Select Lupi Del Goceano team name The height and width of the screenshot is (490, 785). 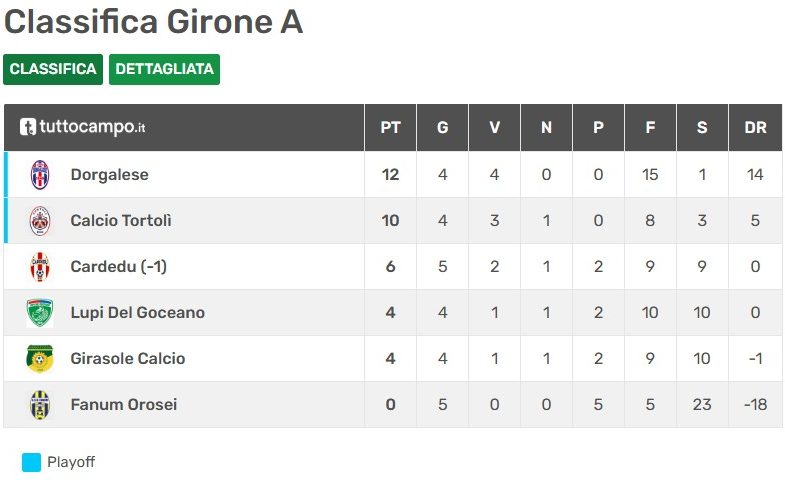(x=138, y=313)
